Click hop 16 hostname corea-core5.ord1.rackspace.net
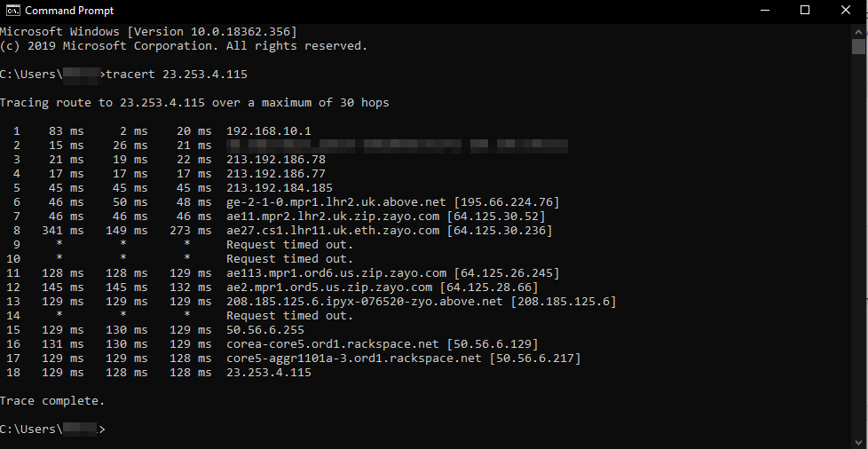 tap(333, 344)
